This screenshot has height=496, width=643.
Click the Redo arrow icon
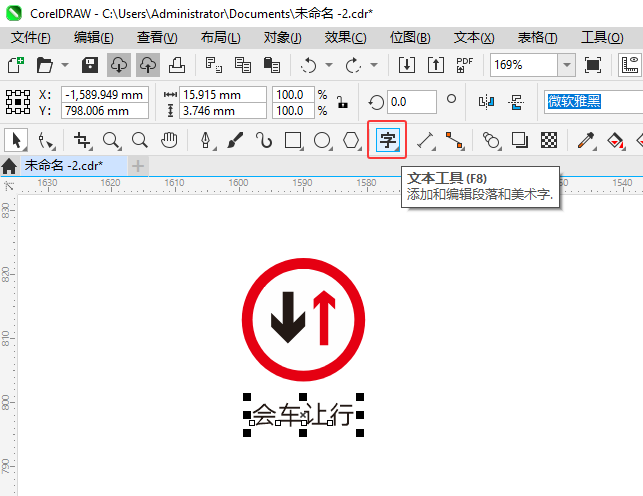tap(353, 65)
